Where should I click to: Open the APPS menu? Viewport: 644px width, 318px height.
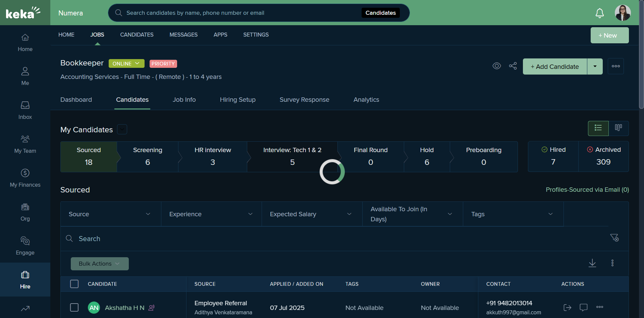[220, 35]
